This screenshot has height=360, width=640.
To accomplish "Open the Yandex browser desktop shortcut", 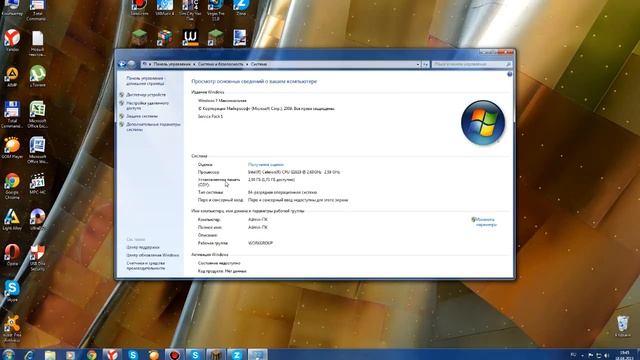I will point(12,40).
